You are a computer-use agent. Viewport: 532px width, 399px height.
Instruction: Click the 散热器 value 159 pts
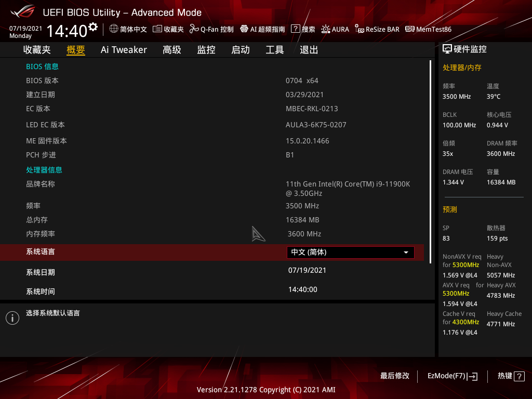[x=497, y=238]
